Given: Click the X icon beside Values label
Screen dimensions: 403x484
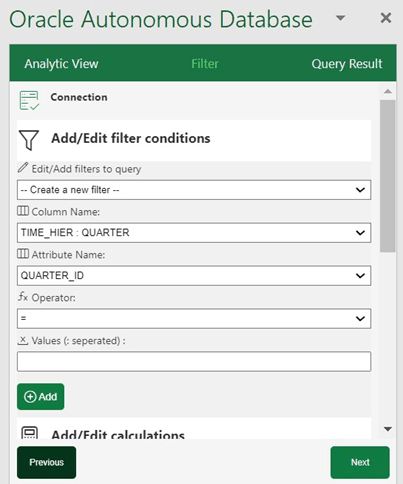Looking at the screenshot, I should pyautogui.click(x=22, y=340).
